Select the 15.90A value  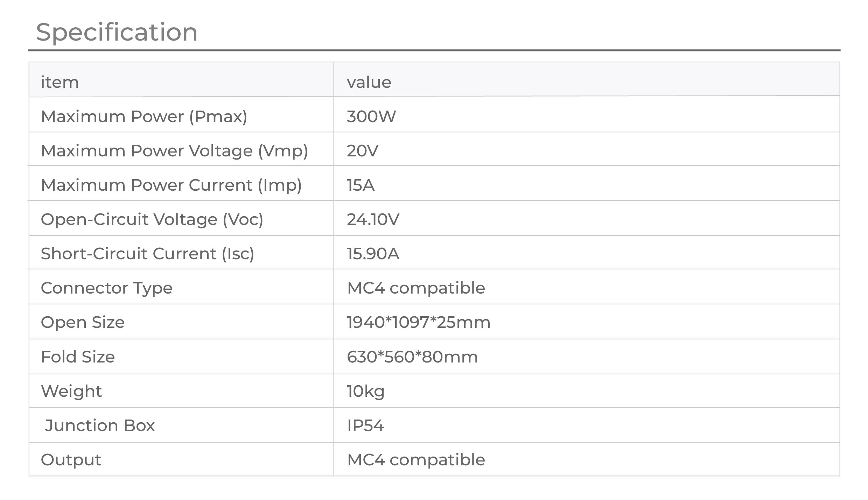point(373,254)
